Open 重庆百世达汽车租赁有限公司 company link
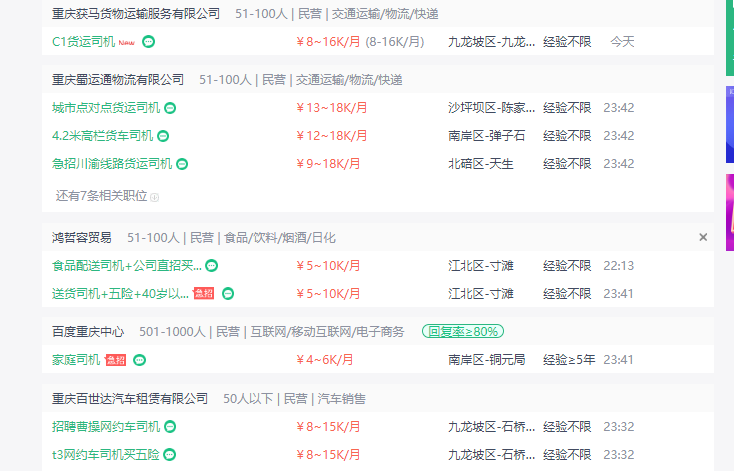The image size is (734, 471). [x=130, y=398]
